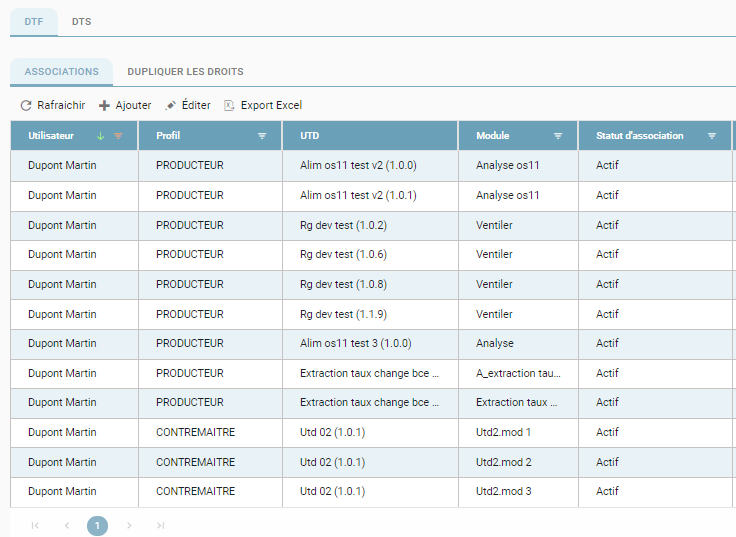
Task: Sort by the Profil column header
Action: pos(168,136)
